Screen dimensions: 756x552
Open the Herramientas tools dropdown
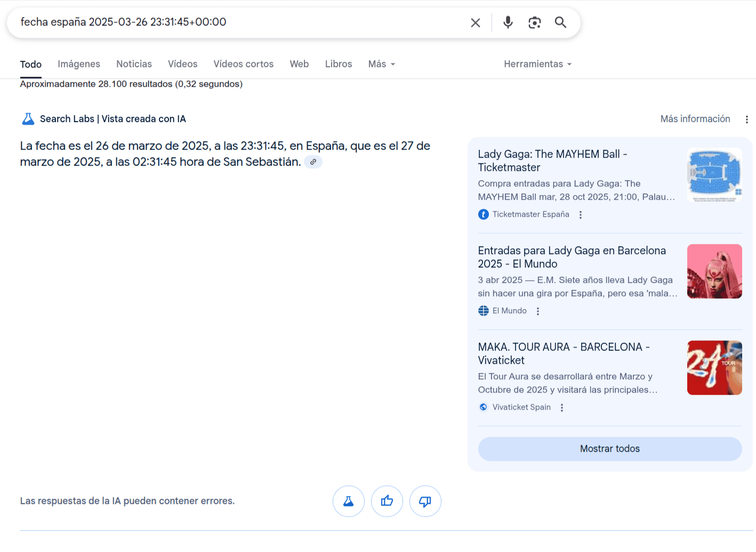(538, 64)
